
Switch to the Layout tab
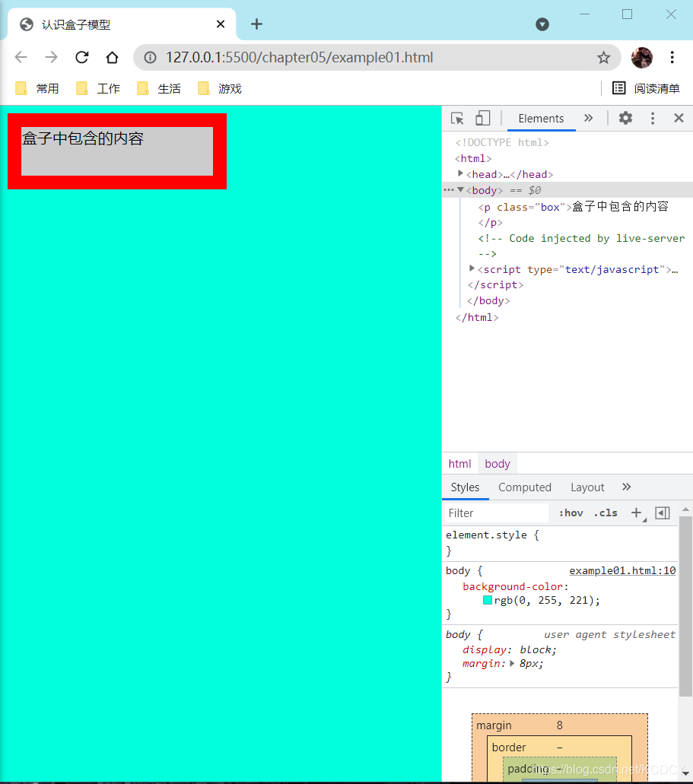[x=587, y=487]
